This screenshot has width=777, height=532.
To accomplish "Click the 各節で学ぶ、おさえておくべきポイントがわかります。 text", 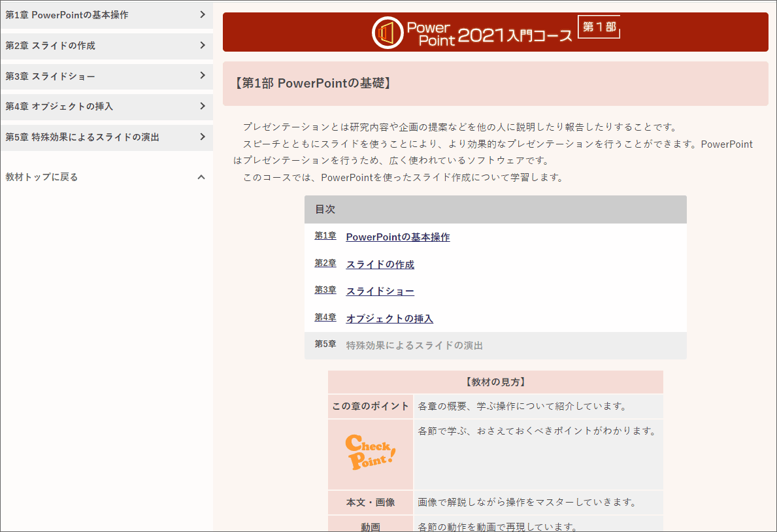I will [538, 431].
